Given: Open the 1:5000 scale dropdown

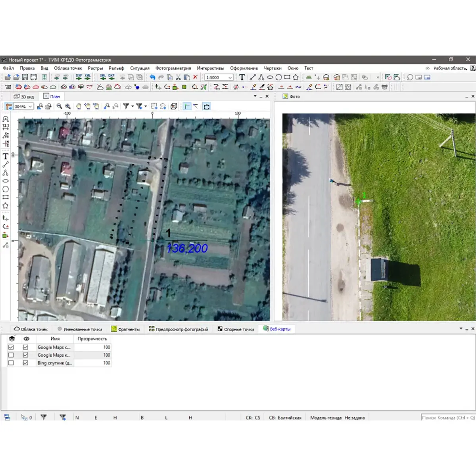Looking at the screenshot, I should (230, 78).
